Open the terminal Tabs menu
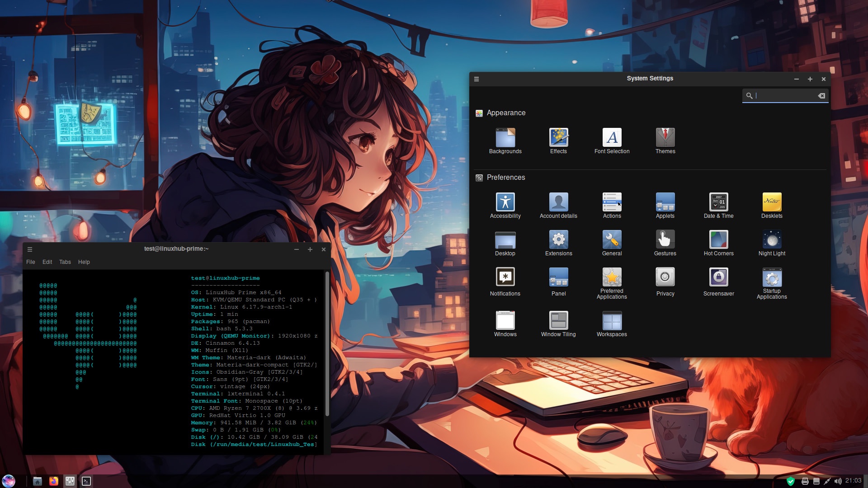 tap(65, 262)
